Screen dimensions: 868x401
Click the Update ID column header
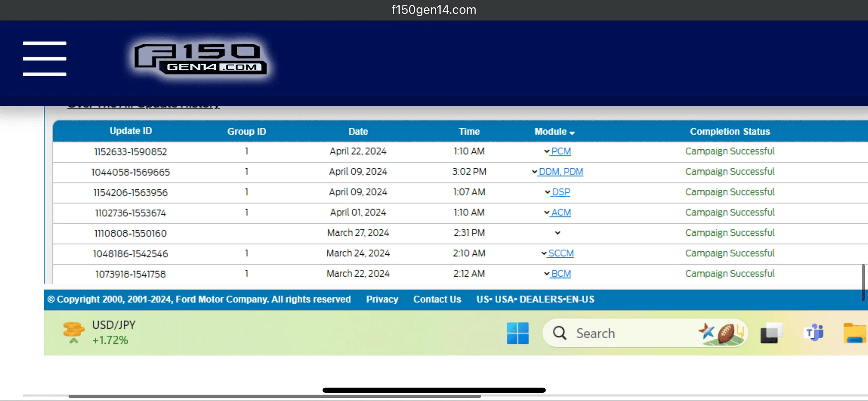131,131
